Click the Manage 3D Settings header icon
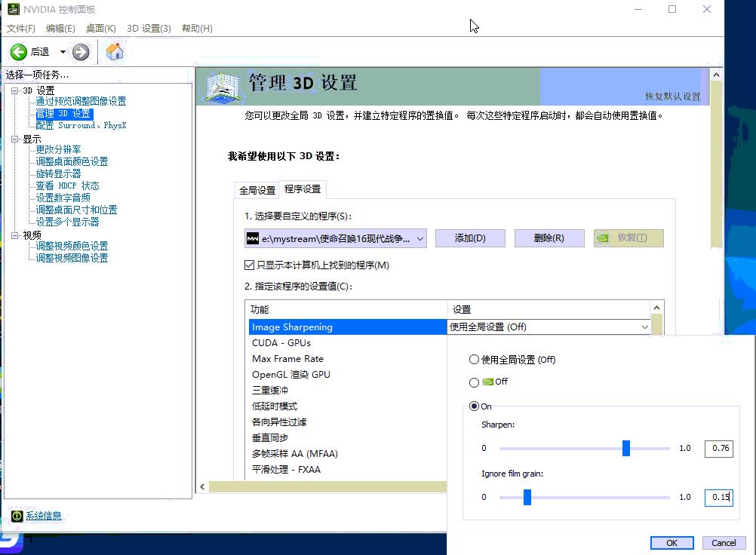 coord(223,87)
